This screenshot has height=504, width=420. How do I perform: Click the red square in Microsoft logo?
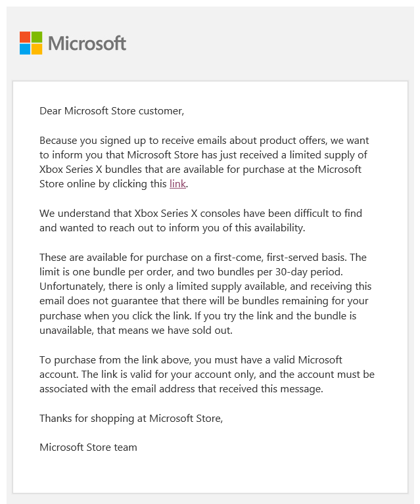click(25, 37)
